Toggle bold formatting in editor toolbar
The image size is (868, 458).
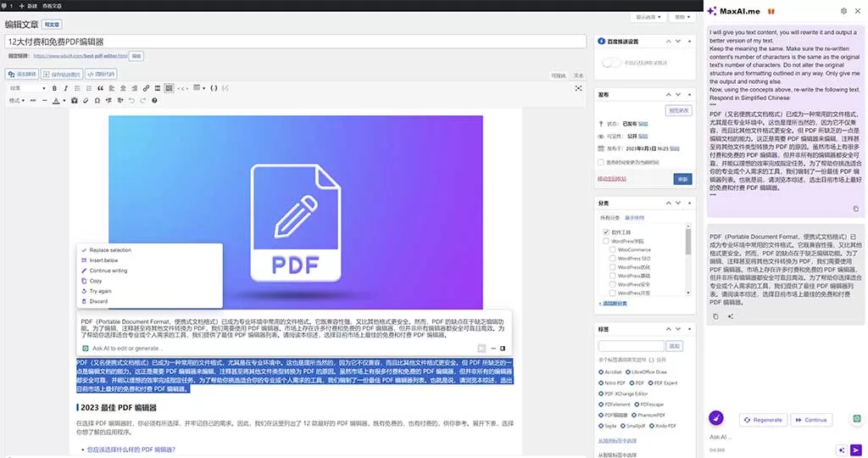pos(54,88)
